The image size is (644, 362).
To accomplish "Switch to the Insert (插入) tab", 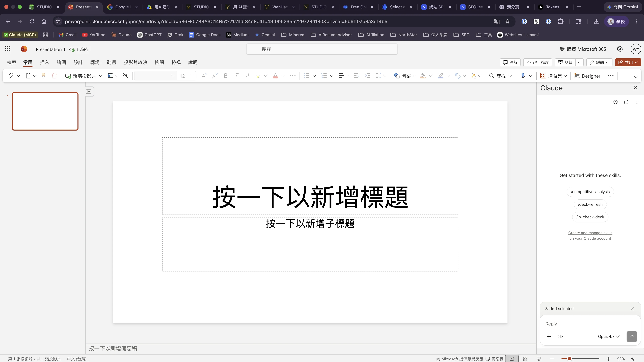I will [44, 62].
